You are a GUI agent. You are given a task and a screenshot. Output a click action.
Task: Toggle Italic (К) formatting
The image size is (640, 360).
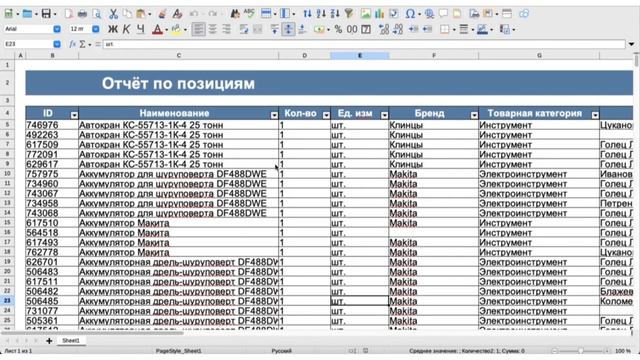tap(127, 29)
